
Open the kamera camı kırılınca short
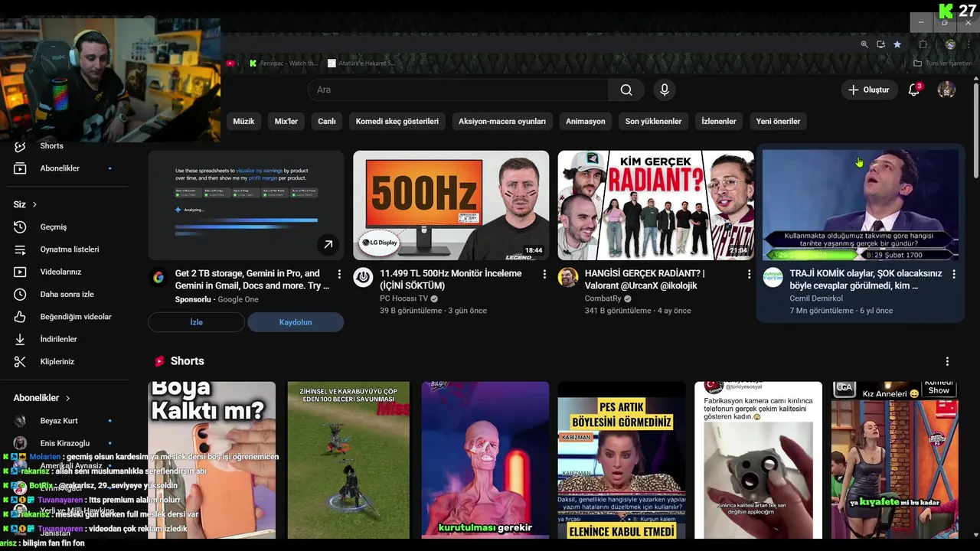pyautogui.click(x=758, y=460)
